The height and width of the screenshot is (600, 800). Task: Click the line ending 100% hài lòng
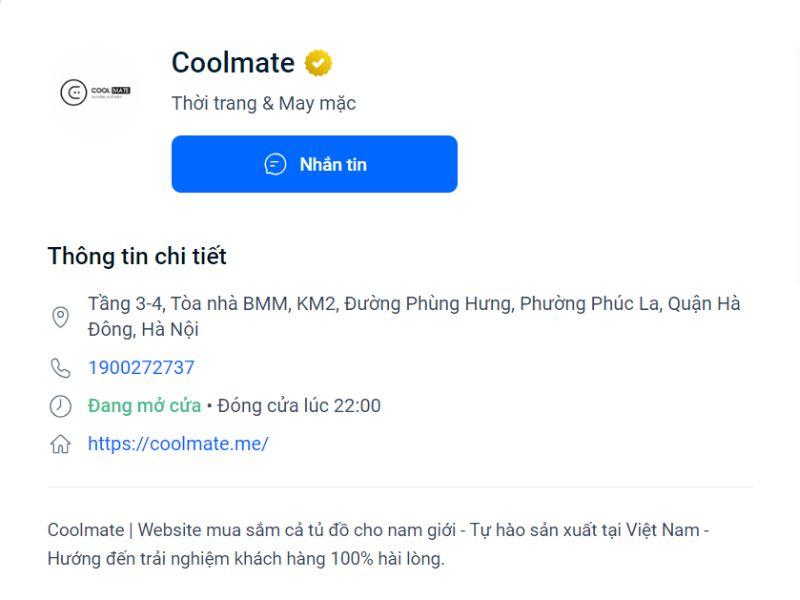coord(245,559)
